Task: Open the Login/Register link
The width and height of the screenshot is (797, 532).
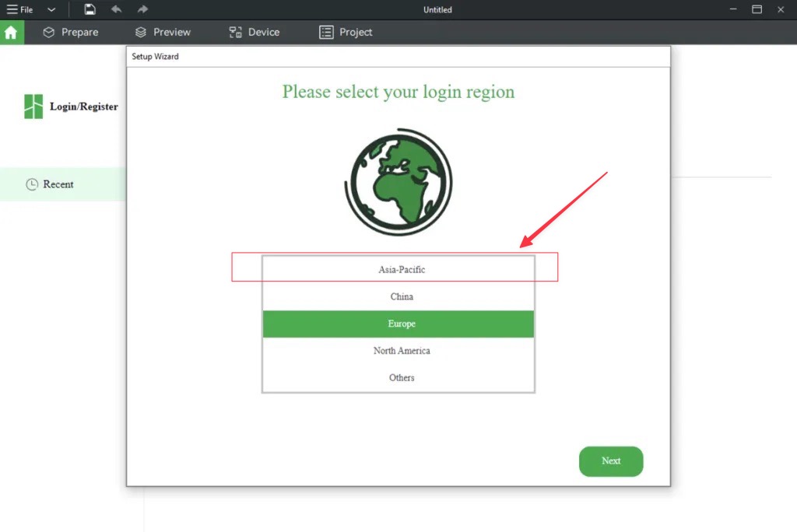Action: coord(84,107)
